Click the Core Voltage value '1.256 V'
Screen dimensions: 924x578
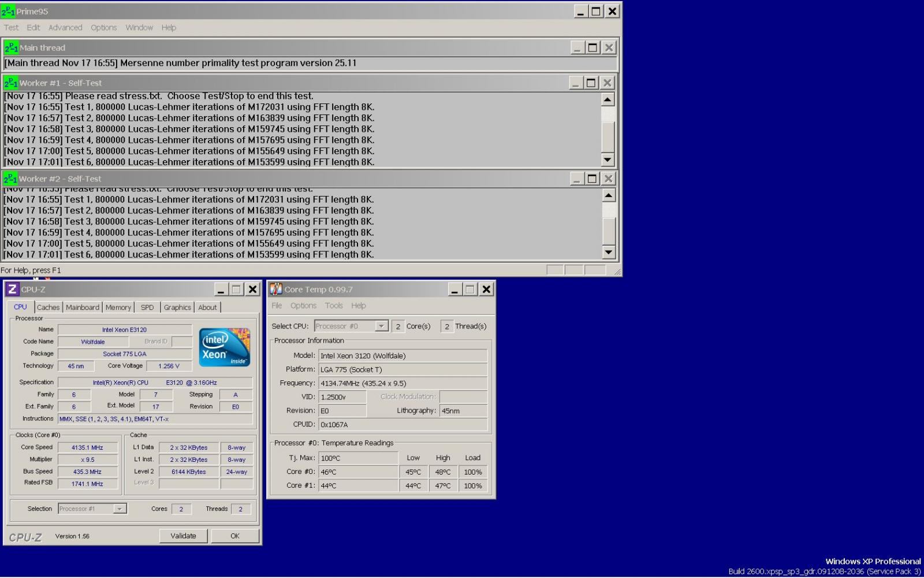click(x=169, y=366)
